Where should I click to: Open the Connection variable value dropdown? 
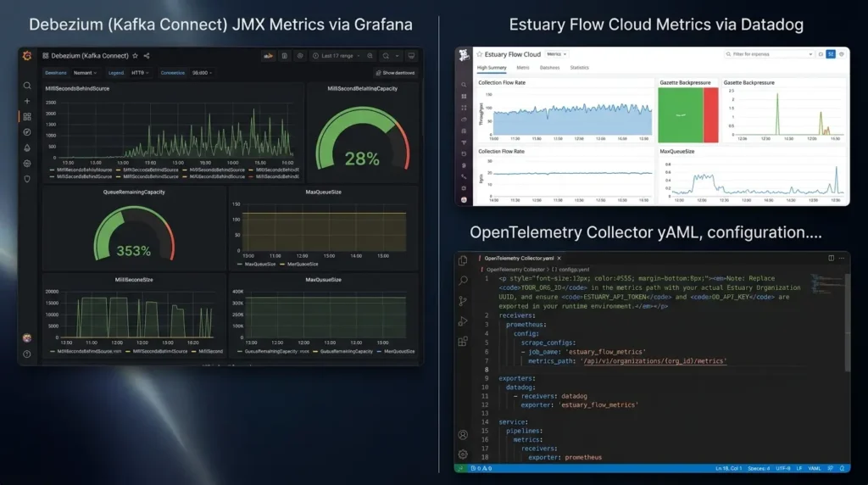(x=202, y=73)
